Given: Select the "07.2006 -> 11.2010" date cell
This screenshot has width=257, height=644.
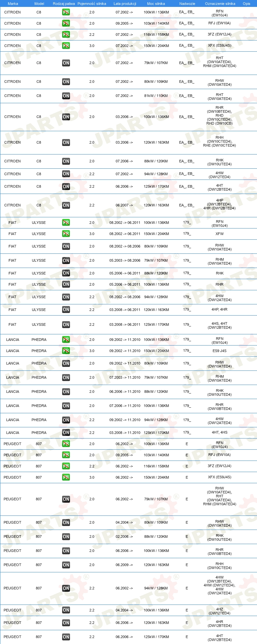Looking at the screenshot, I should pyautogui.click(x=125, y=406).
